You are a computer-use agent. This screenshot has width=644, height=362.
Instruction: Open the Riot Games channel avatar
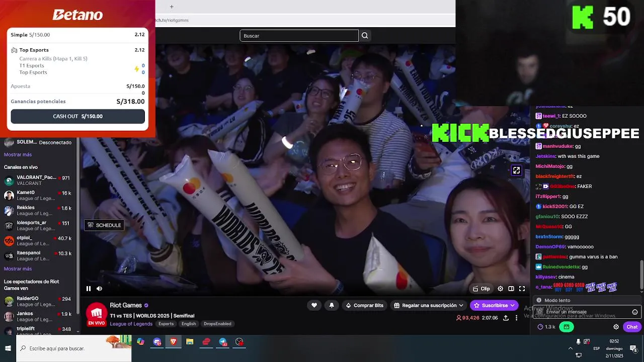click(x=97, y=314)
